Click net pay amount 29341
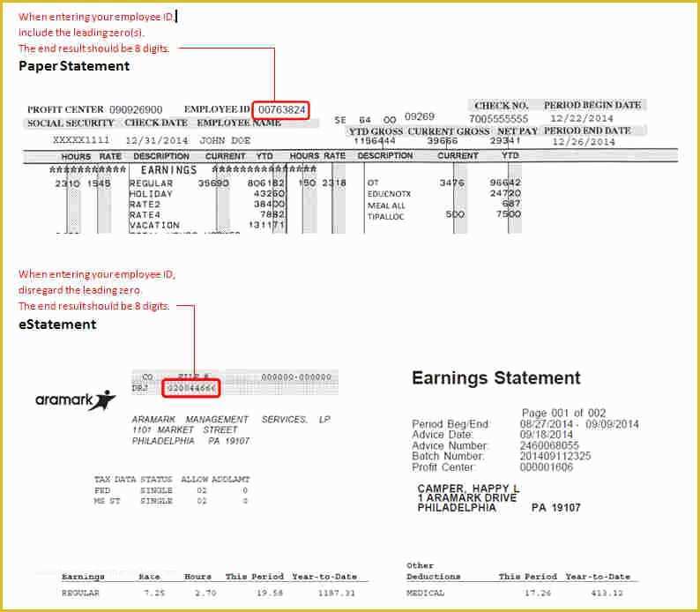 tap(505, 140)
